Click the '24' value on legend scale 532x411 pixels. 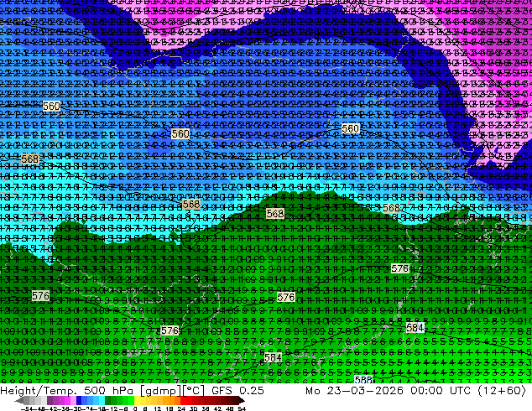pyautogui.click(x=181, y=408)
